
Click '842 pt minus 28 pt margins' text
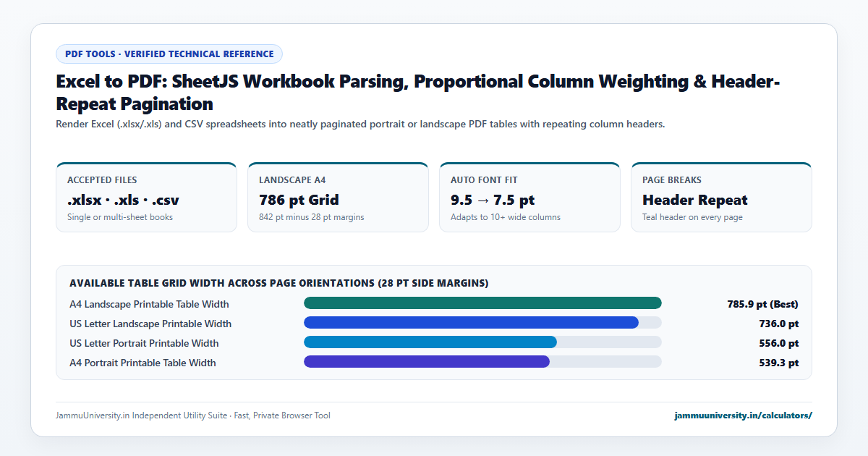[312, 217]
